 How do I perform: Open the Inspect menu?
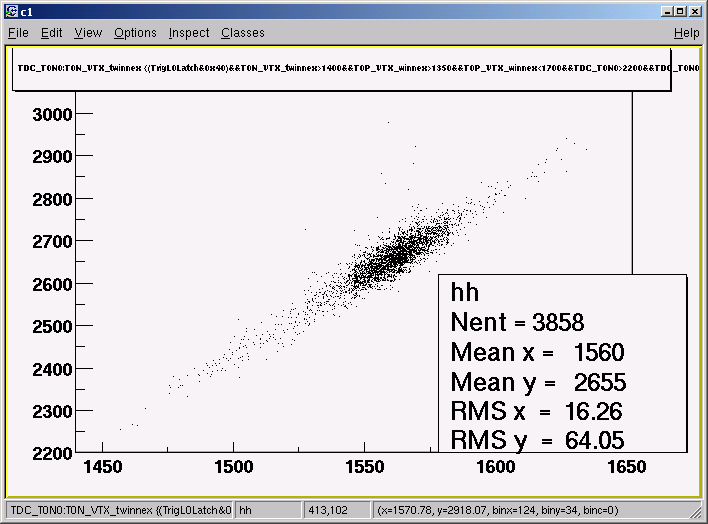pyautogui.click(x=189, y=33)
